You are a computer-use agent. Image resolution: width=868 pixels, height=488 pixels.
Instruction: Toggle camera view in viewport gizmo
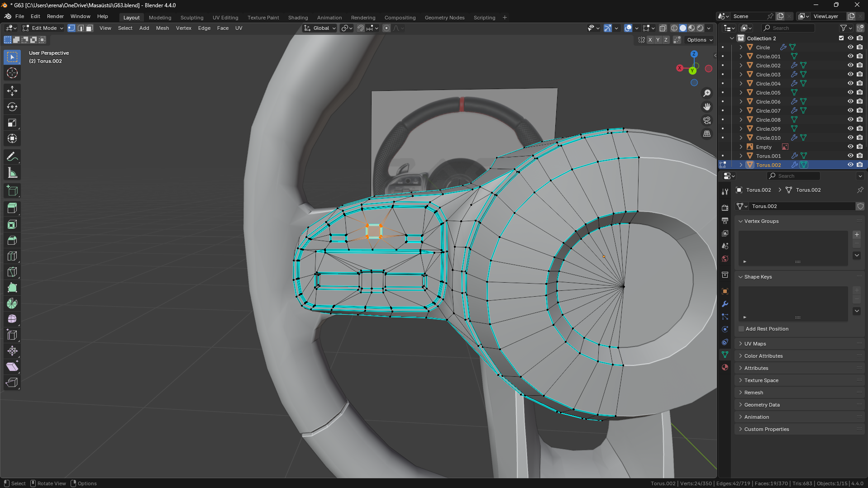point(707,120)
